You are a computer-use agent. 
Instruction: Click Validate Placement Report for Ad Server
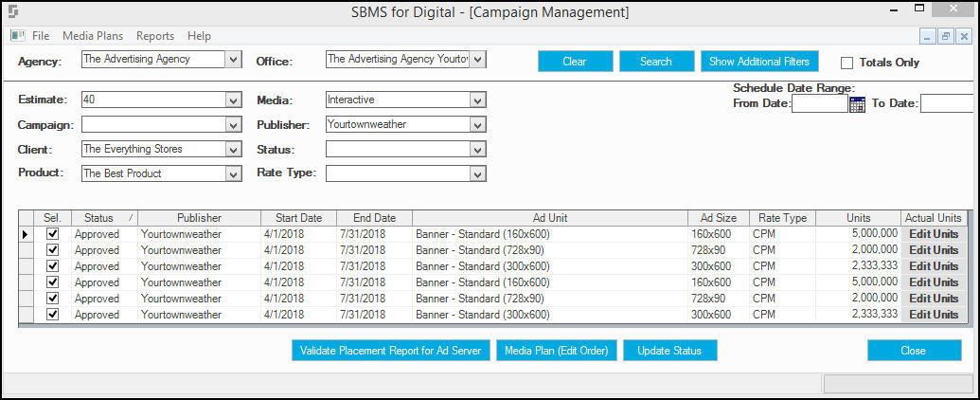(x=391, y=351)
